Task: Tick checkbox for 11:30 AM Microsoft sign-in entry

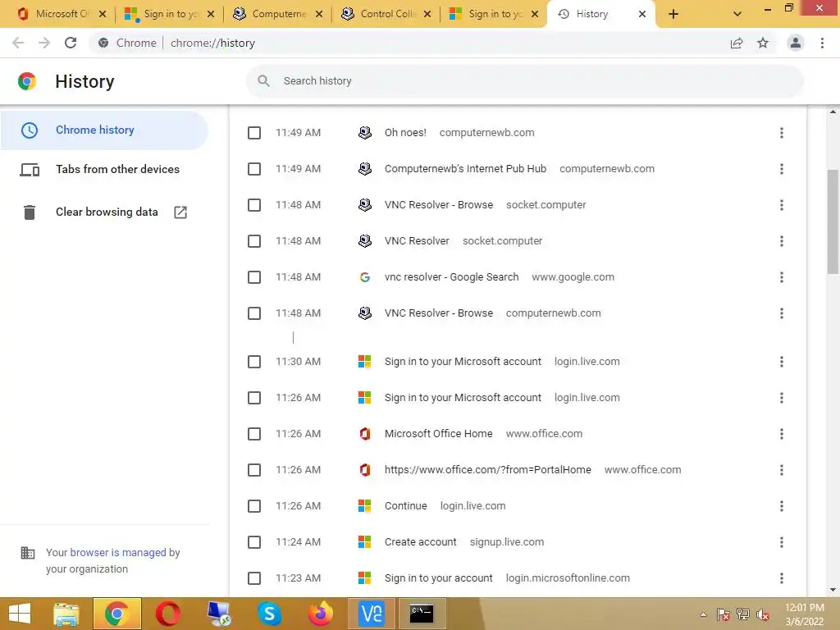Action: point(254,362)
